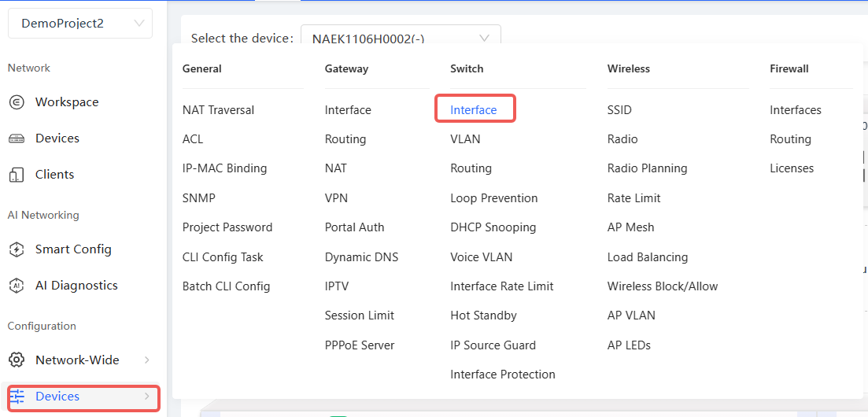
Task: Open VLAN under Switch column
Action: [x=465, y=139]
